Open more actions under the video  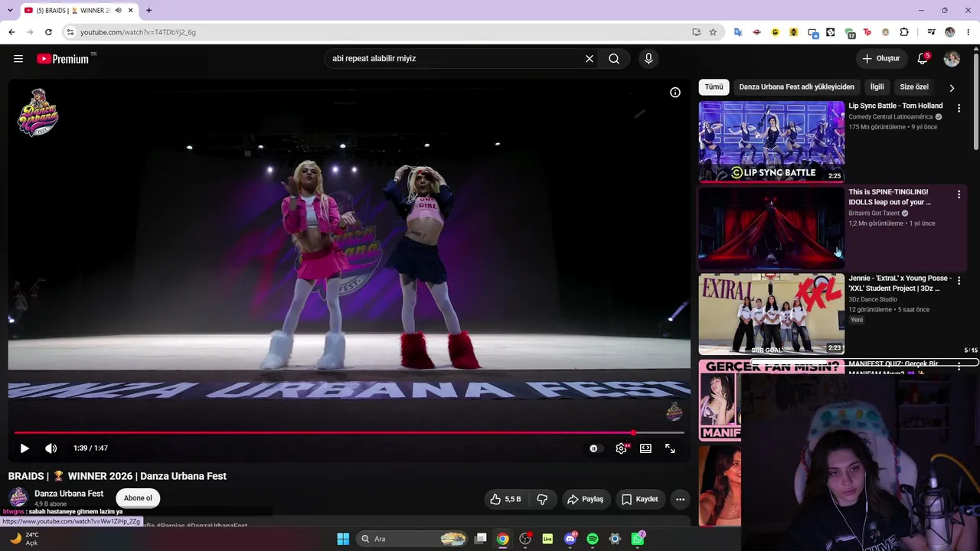(x=680, y=499)
